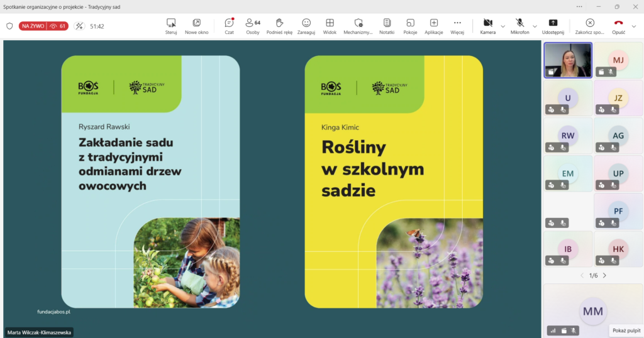Open Aplikacje apps menu
Viewport: 644px width, 338px height.
coord(434,26)
